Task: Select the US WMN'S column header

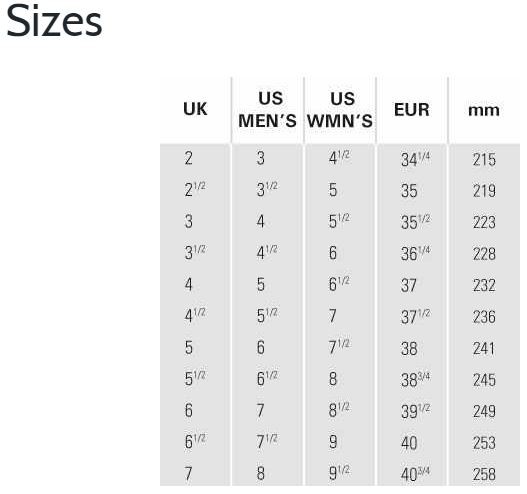Action: click(340, 110)
